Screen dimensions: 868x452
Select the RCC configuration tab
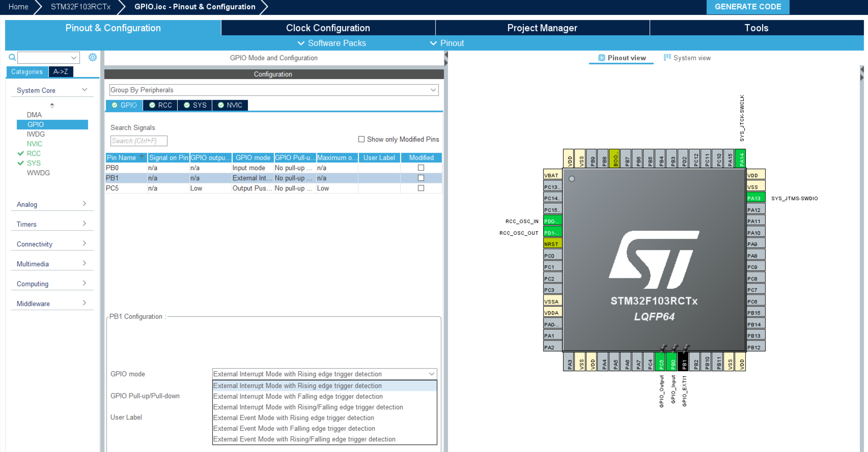(x=161, y=105)
